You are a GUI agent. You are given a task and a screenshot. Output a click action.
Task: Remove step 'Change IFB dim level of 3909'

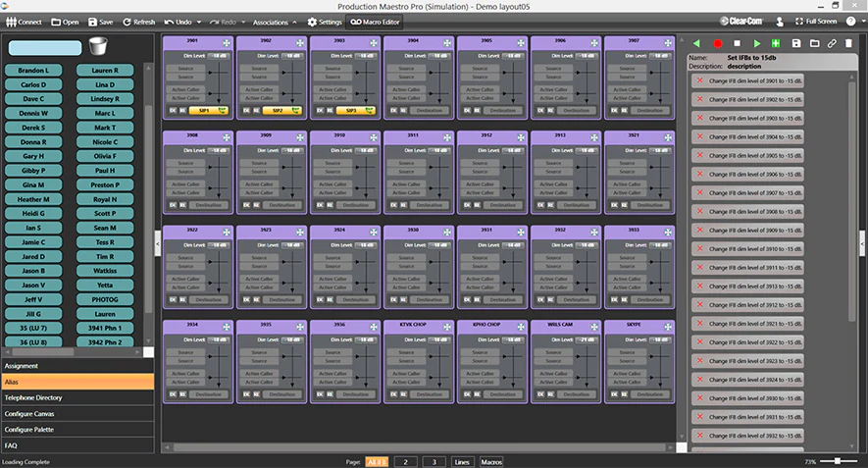click(700, 230)
